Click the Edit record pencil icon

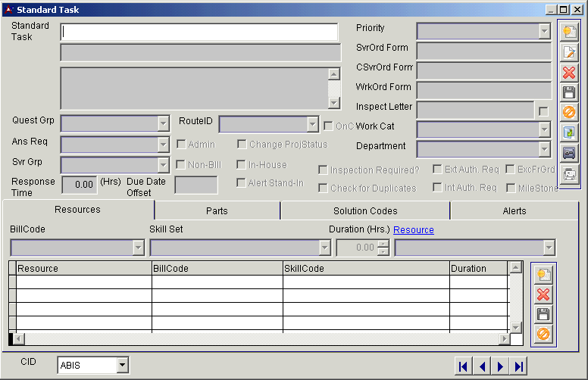pyautogui.click(x=568, y=53)
